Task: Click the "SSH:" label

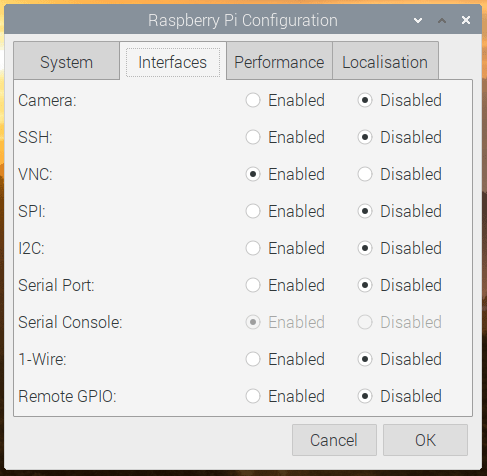Action: click(x=35, y=137)
